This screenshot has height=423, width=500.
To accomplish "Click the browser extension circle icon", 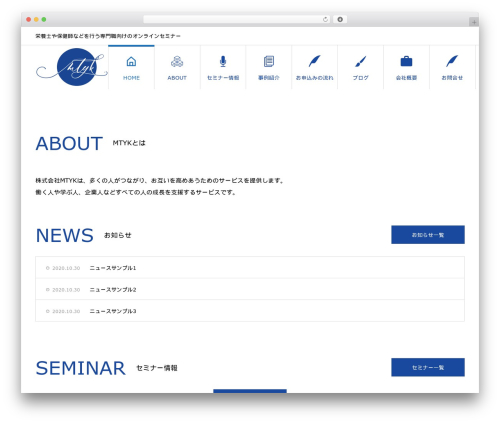I will (340, 20).
